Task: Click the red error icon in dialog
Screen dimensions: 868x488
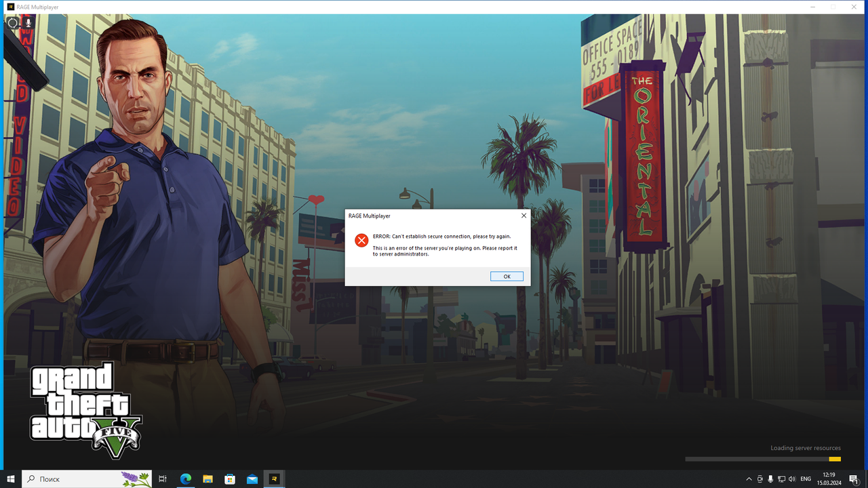Action: (361, 241)
